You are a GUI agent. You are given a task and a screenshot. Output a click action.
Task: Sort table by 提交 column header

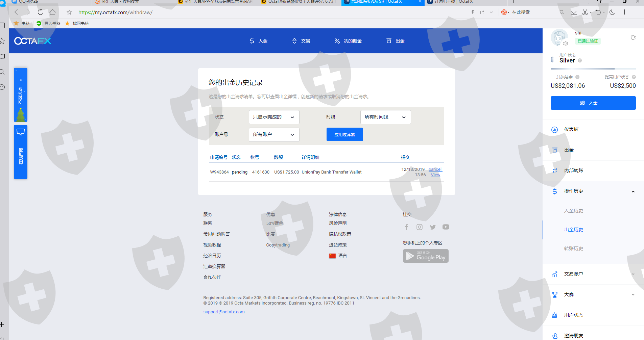(405, 157)
